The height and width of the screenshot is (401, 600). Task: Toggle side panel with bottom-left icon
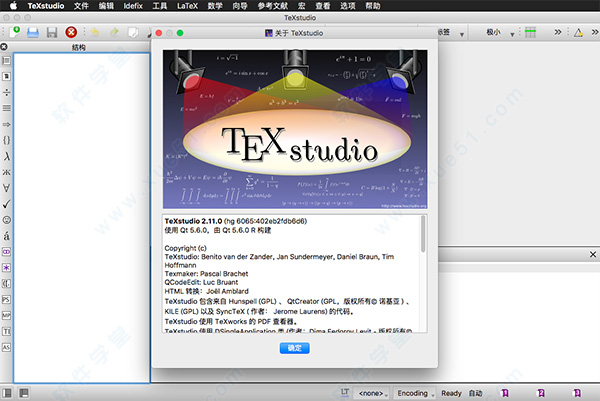coord(7,393)
